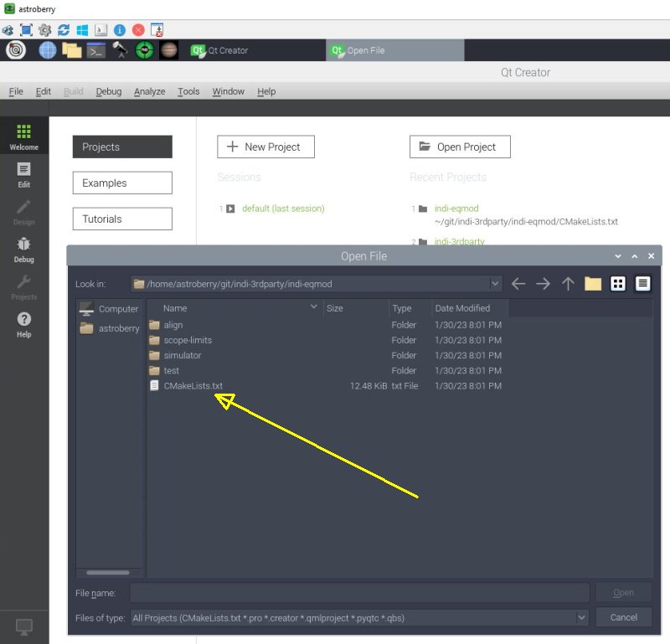Open the default (last session) link
This screenshot has width=670, height=644.
pos(283,209)
